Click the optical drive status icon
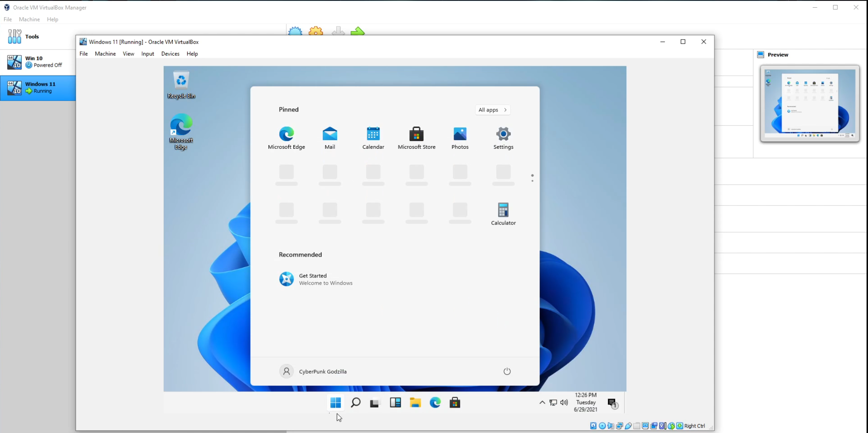Image resolution: width=868 pixels, height=433 pixels. tap(602, 426)
